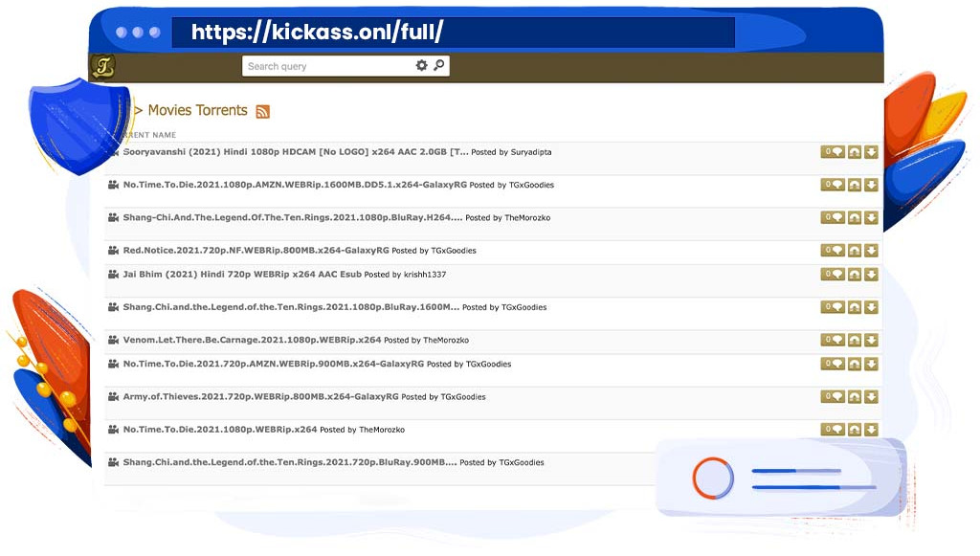
Task: Open uploader krishh1337 profile link
Action: (x=425, y=275)
